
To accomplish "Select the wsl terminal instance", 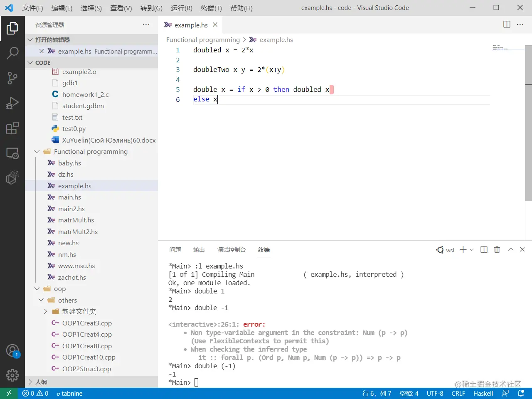I will (x=445, y=250).
